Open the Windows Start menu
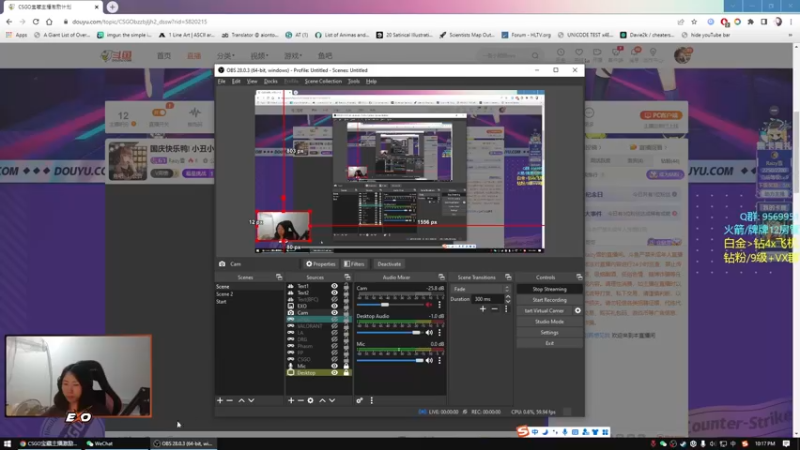 coord(7,444)
